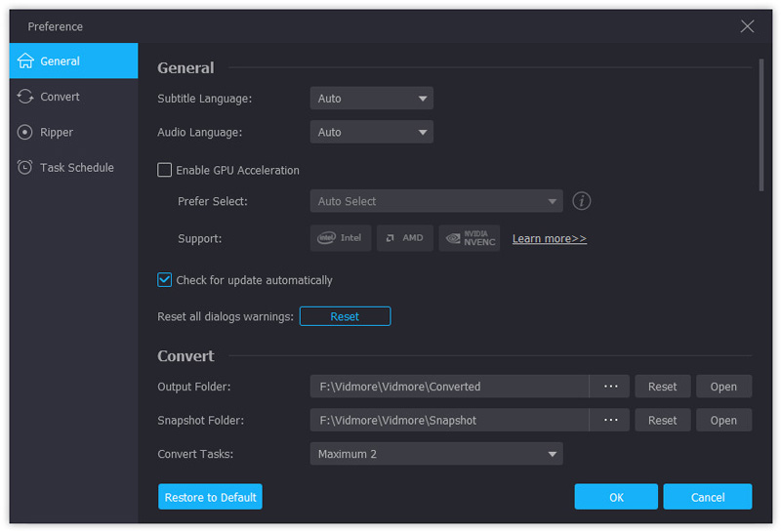Uncheck Check for update automatically

(x=165, y=280)
